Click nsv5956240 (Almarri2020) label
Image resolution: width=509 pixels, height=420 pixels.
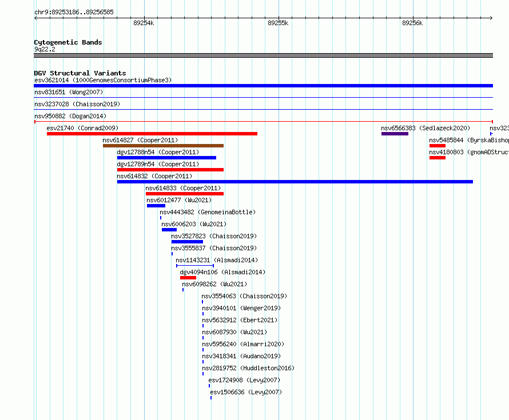click(243, 344)
